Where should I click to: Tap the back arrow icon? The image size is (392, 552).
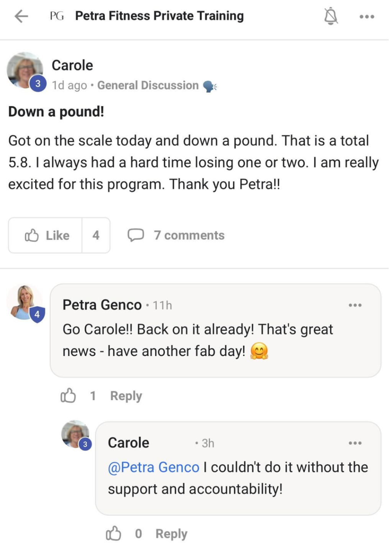(21, 16)
